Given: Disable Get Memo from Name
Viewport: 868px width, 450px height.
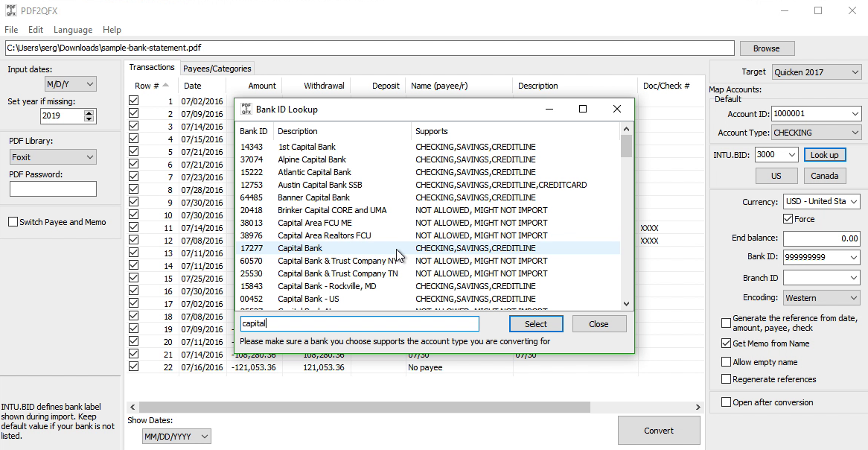Looking at the screenshot, I should [x=727, y=343].
